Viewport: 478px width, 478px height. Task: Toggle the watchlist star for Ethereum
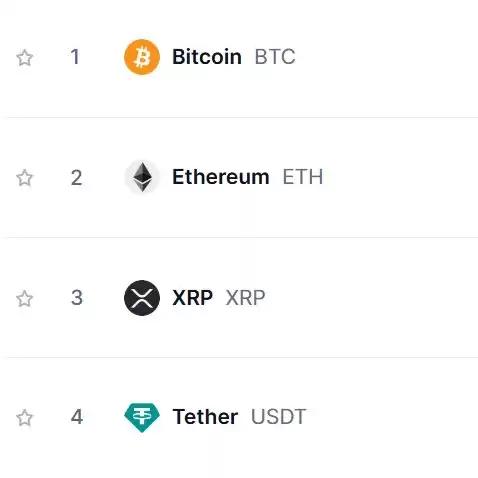[25, 178]
